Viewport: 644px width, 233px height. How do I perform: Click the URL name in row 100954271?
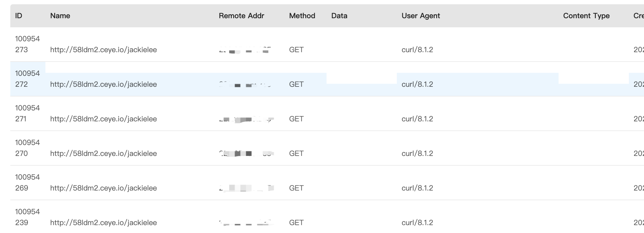point(104,119)
